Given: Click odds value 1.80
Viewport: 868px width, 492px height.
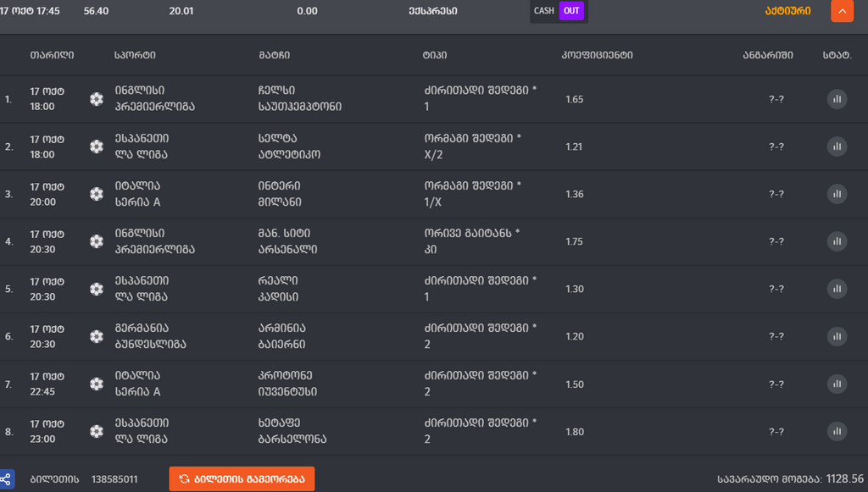Looking at the screenshot, I should point(574,432).
